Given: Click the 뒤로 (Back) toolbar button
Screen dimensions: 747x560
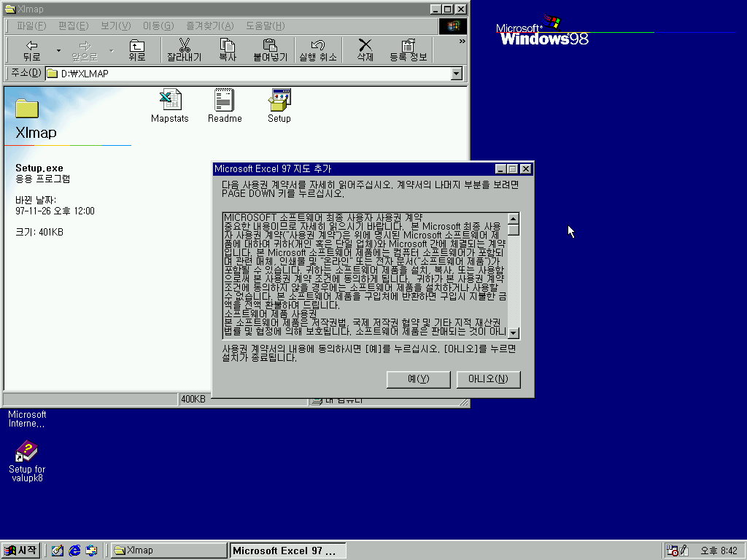Looking at the screenshot, I should [31, 50].
